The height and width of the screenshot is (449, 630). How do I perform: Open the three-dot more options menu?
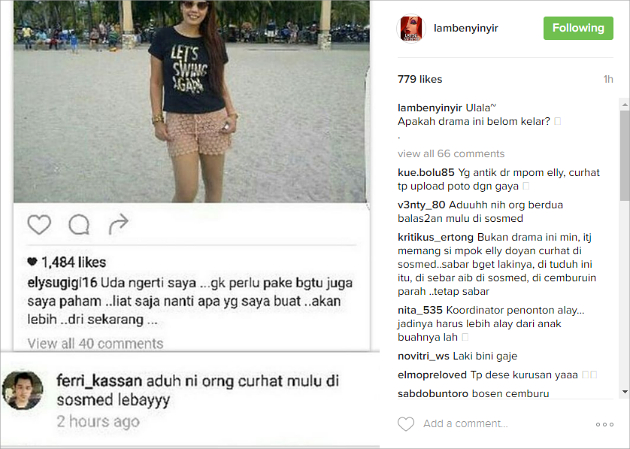[605, 424]
